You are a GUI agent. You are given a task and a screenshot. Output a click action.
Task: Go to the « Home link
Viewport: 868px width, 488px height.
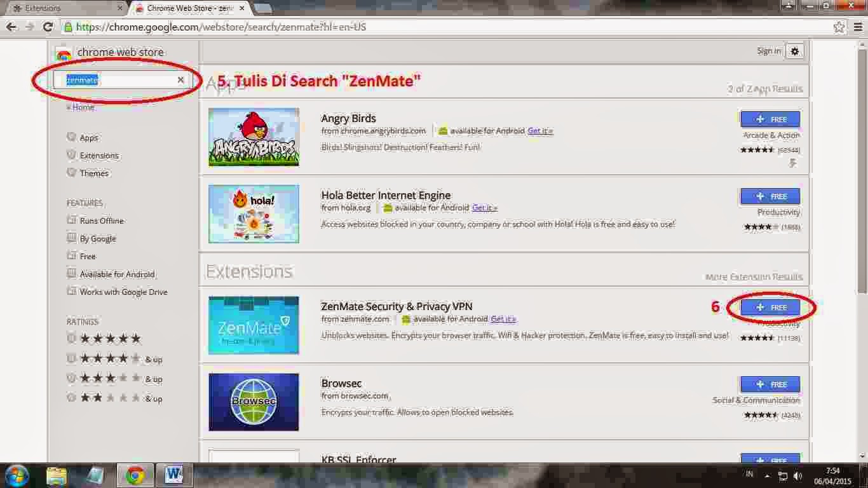[81, 107]
